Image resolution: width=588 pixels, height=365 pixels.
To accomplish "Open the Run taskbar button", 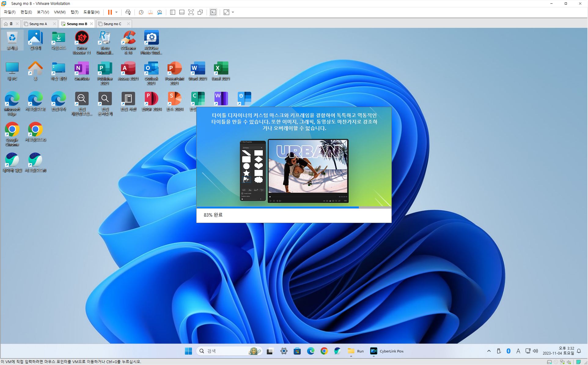I will (356, 351).
